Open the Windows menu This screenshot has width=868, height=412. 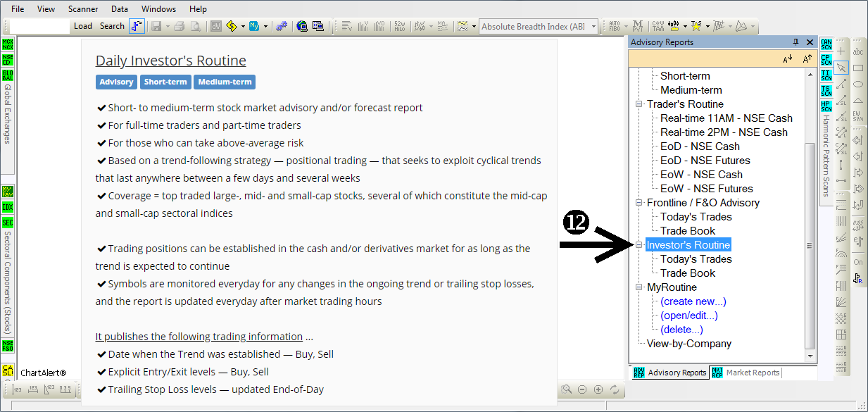(158, 9)
